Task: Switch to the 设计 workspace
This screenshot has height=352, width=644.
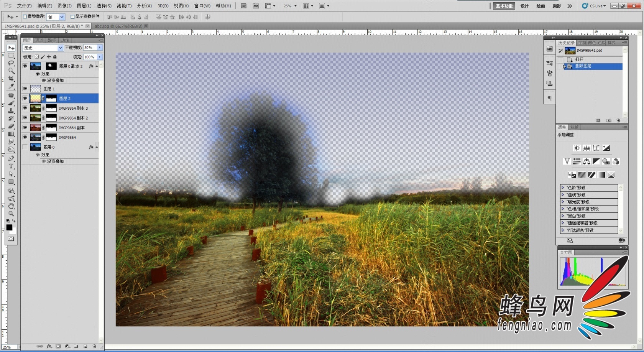Action: click(x=524, y=6)
